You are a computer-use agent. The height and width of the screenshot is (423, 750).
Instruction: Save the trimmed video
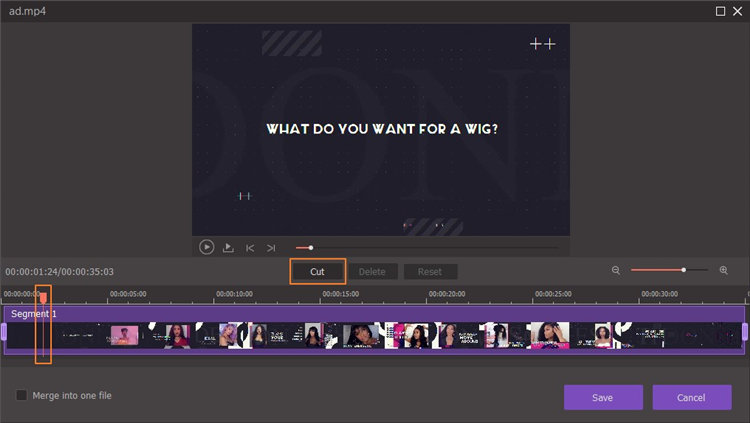click(602, 397)
